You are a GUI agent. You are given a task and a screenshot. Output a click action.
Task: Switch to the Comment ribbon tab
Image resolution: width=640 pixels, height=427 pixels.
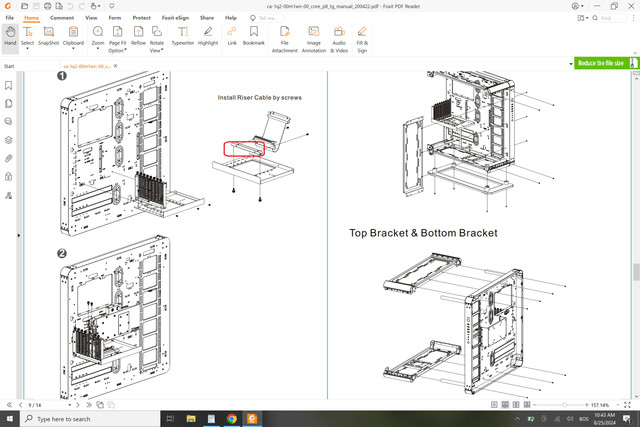pos(62,18)
